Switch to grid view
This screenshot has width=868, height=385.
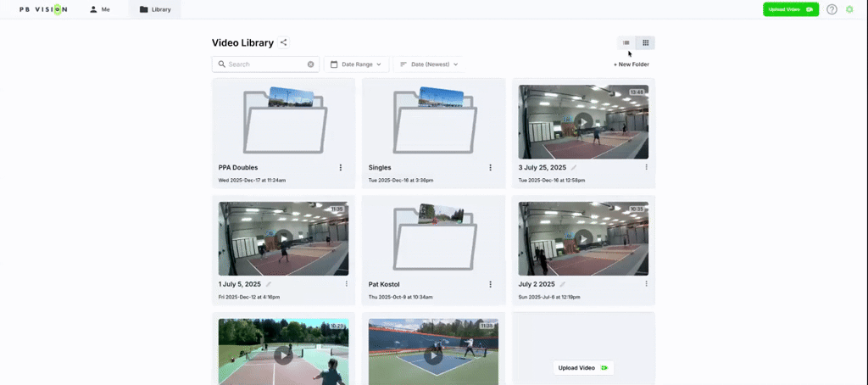pyautogui.click(x=645, y=42)
